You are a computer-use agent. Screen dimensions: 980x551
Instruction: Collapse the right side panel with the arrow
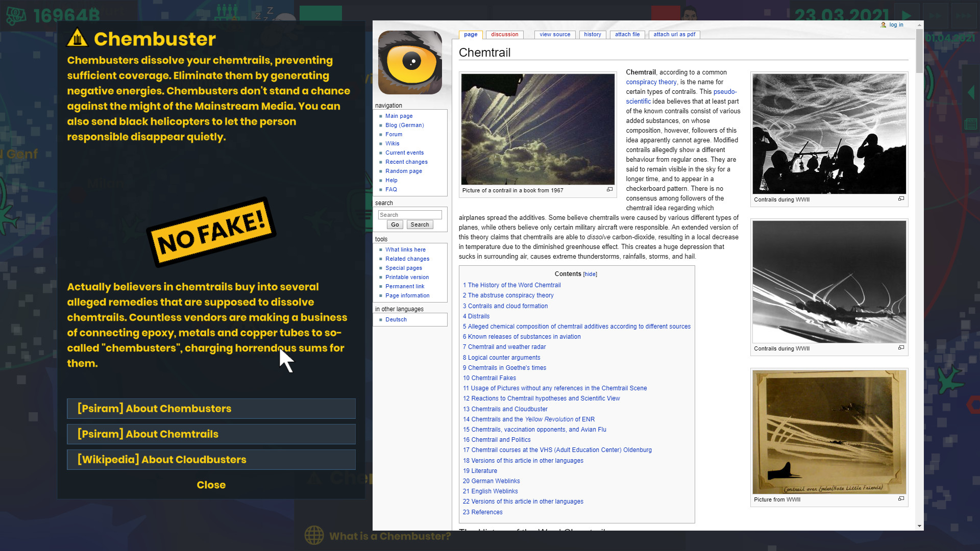point(971,92)
